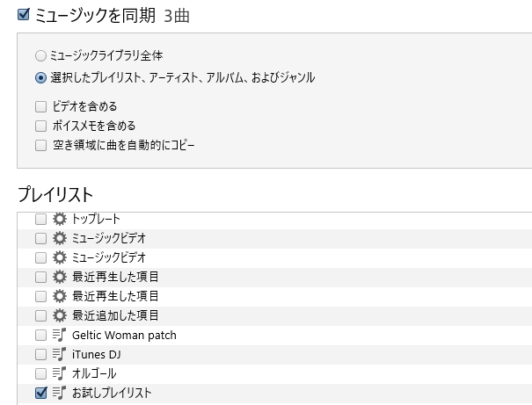Click the playlist icon beside Geltic Woman patch

pyautogui.click(x=60, y=335)
